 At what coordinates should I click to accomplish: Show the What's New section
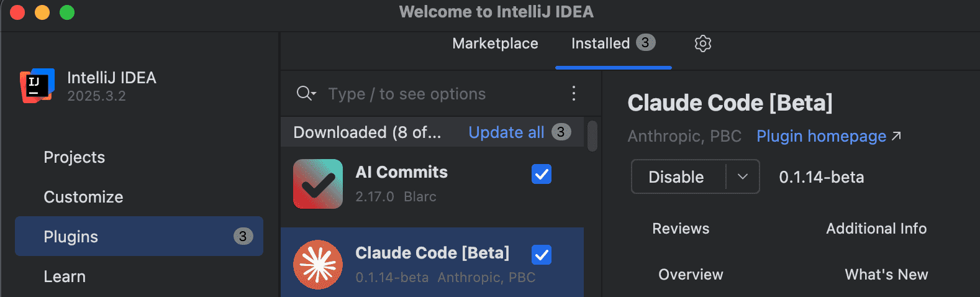(886, 275)
